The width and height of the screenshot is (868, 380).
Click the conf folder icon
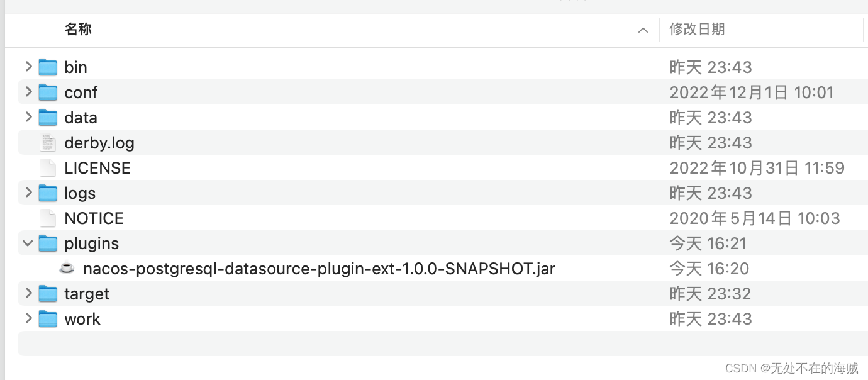[x=48, y=92]
